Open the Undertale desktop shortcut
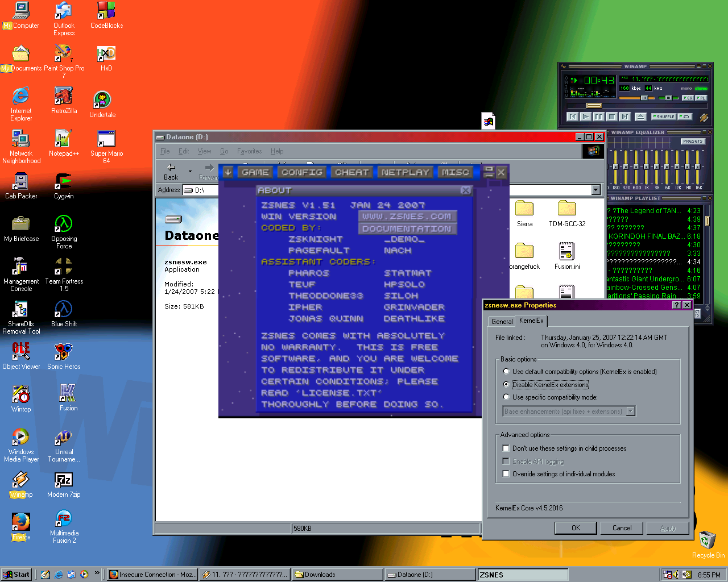This screenshot has width=728, height=582. point(102,104)
